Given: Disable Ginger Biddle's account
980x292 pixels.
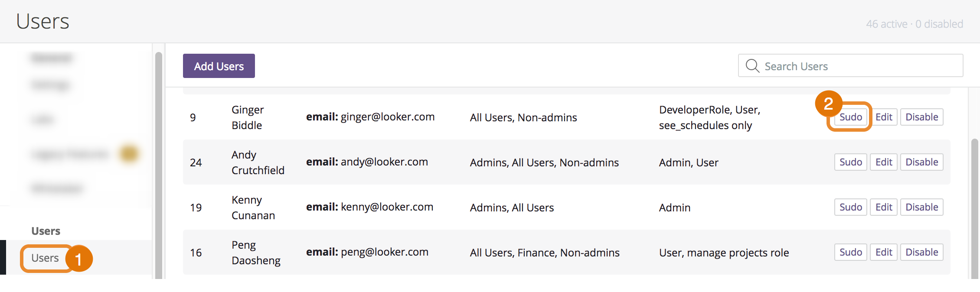Looking at the screenshot, I should click(x=921, y=117).
